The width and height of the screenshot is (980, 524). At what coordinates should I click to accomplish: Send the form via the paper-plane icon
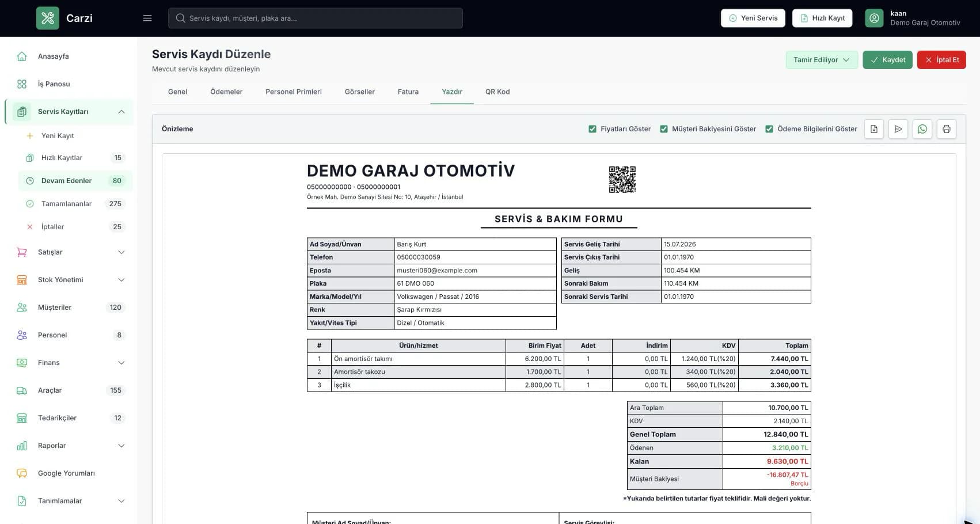click(x=898, y=129)
